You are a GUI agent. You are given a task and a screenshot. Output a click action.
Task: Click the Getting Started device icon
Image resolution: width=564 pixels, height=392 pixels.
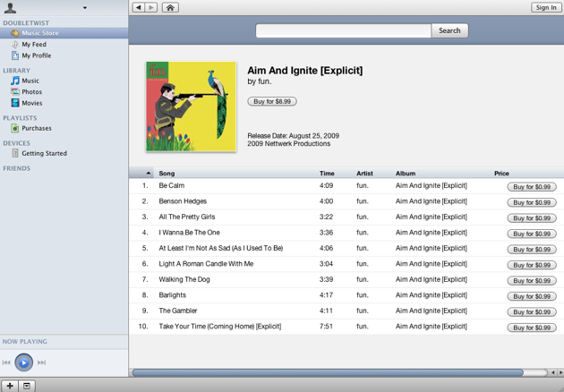tap(14, 153)
